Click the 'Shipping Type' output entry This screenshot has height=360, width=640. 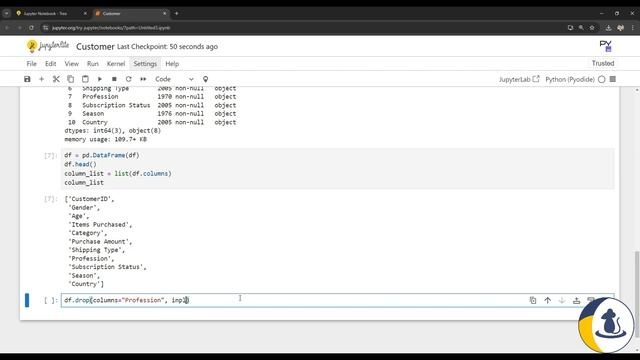point(96,250)
